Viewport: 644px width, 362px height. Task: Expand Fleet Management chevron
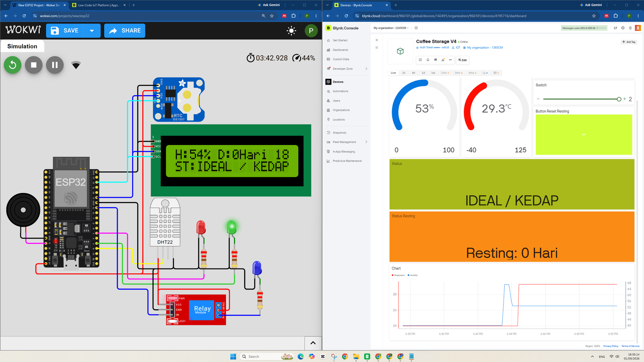click(366, 142)
